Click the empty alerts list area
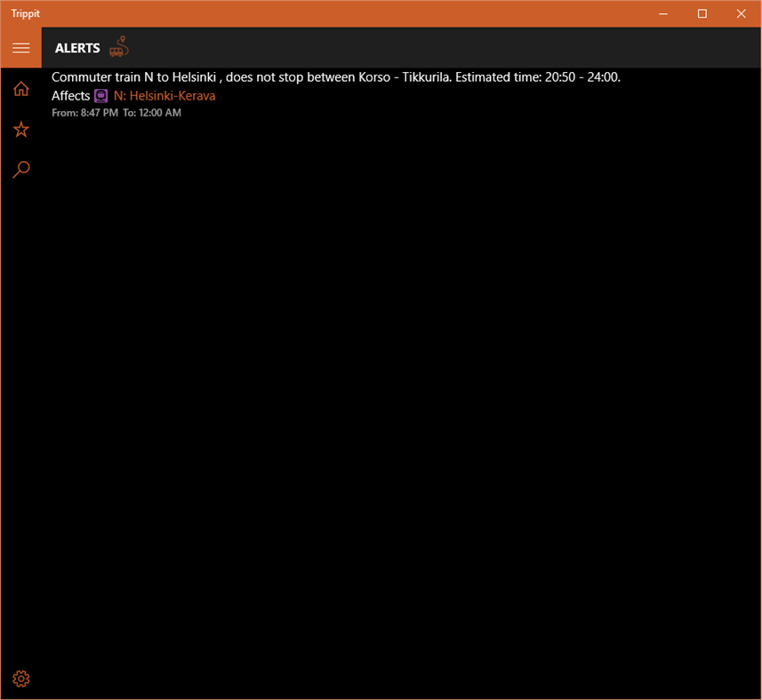Screen dimensions: 762x700 (400, 356)
